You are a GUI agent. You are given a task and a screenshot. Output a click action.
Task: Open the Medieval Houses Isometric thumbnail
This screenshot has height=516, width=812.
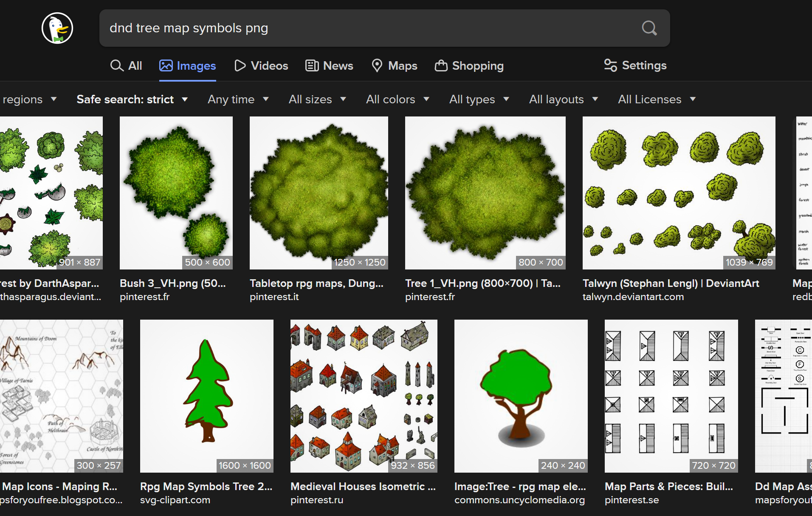pyautogui.click(x=364, y=396)
